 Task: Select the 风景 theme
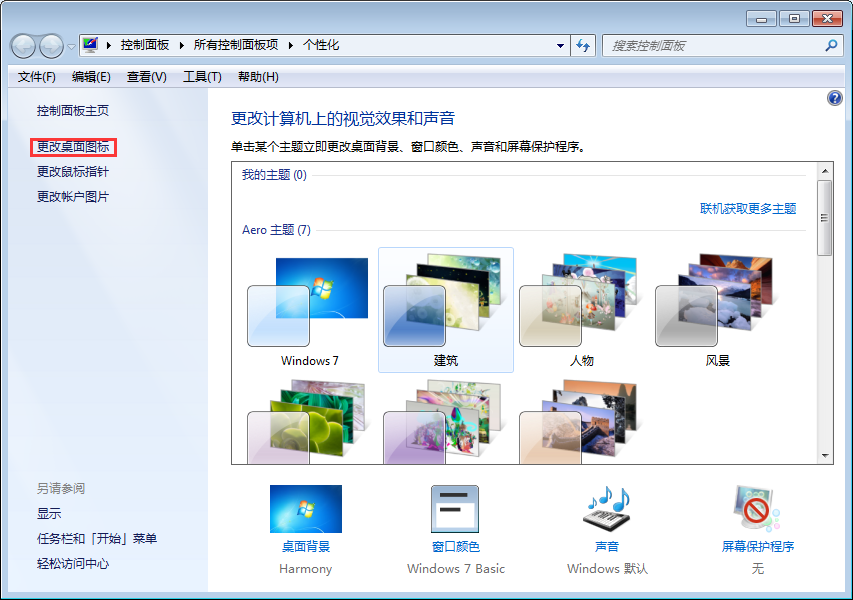(x=718, y=310)
